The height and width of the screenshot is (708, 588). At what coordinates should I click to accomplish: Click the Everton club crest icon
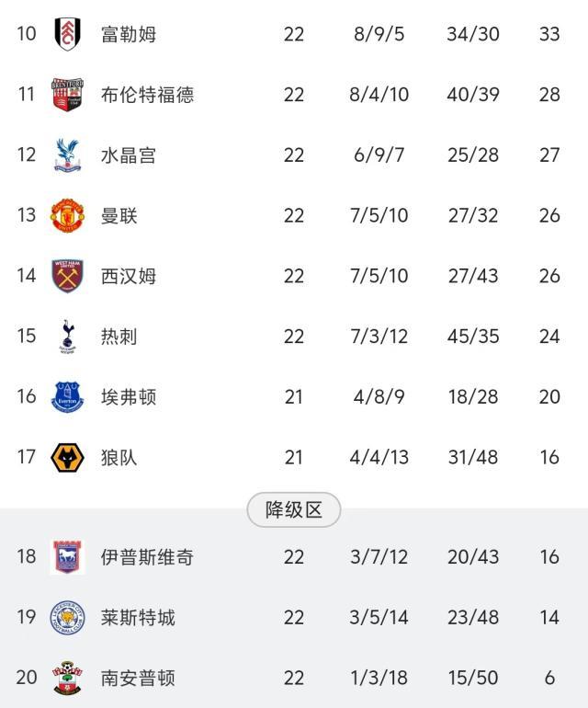(x=67, y=396)
